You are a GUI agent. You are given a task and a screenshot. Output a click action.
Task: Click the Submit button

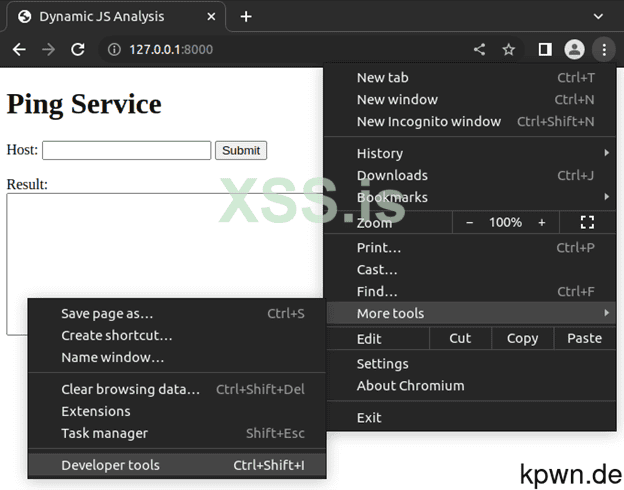tap(241, 150)
